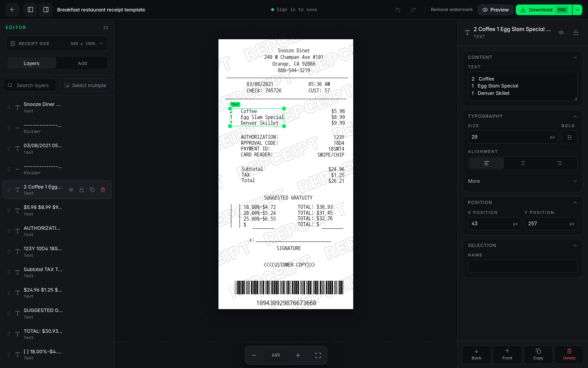Hide the 2 Coffee 1 Egg layer
Viewport: 588px width, 368px height.
pyautogui.click(x=71, y=190)
